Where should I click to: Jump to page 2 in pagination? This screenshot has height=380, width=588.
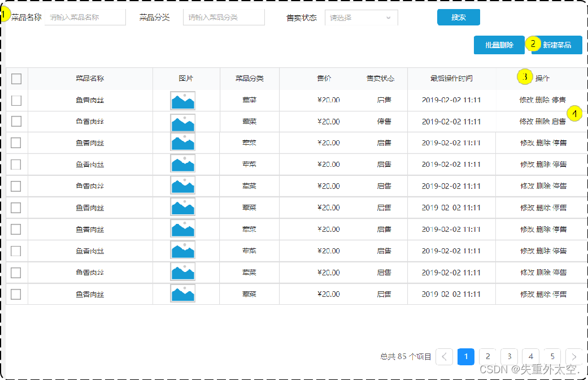click(487, 357)
